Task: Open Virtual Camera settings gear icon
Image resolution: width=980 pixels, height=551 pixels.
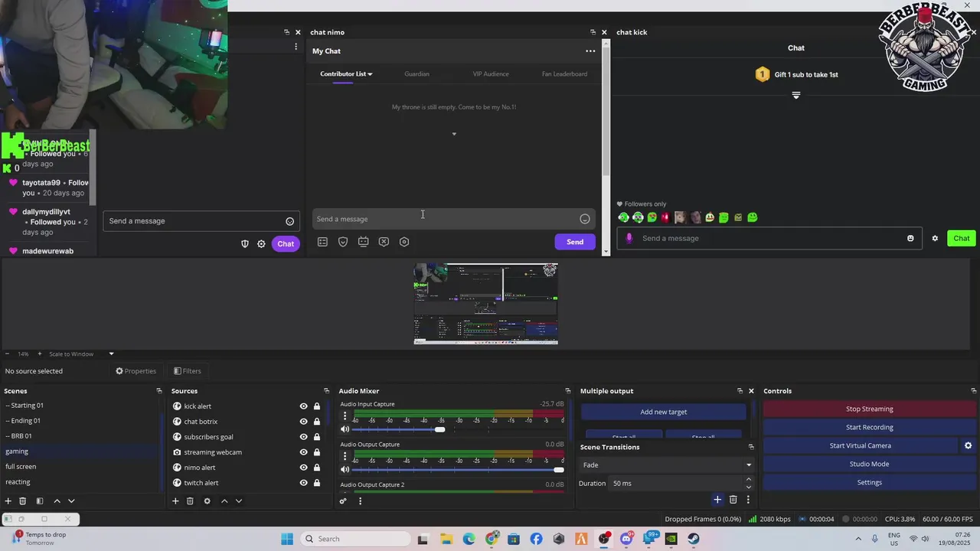Action: 968,445
